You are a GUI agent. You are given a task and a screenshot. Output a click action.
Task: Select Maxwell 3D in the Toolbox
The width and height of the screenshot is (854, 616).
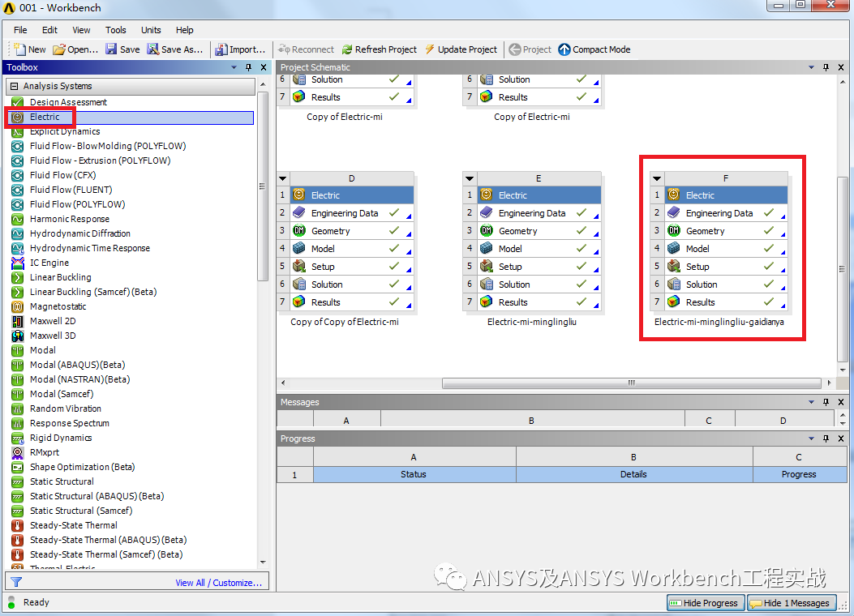click(53, 336)
